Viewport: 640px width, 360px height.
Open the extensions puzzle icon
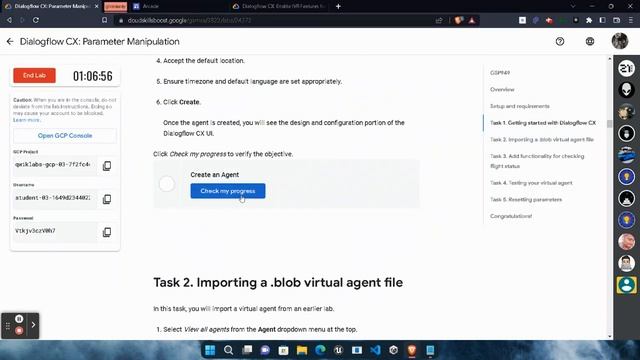[x=589, y=20]
